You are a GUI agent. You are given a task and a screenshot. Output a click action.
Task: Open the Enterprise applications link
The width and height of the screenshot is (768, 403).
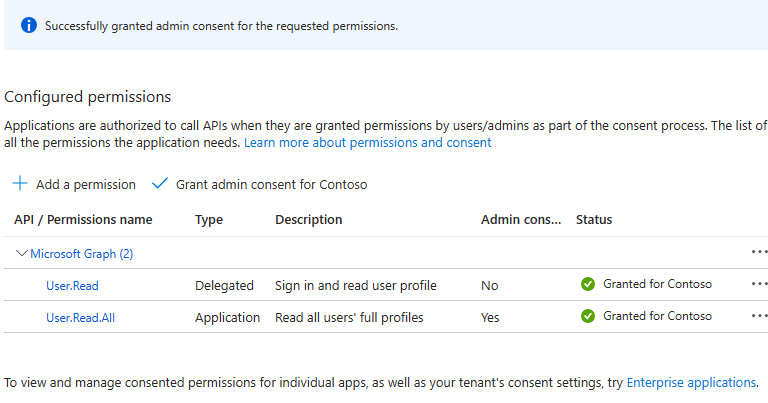(691, 382)
